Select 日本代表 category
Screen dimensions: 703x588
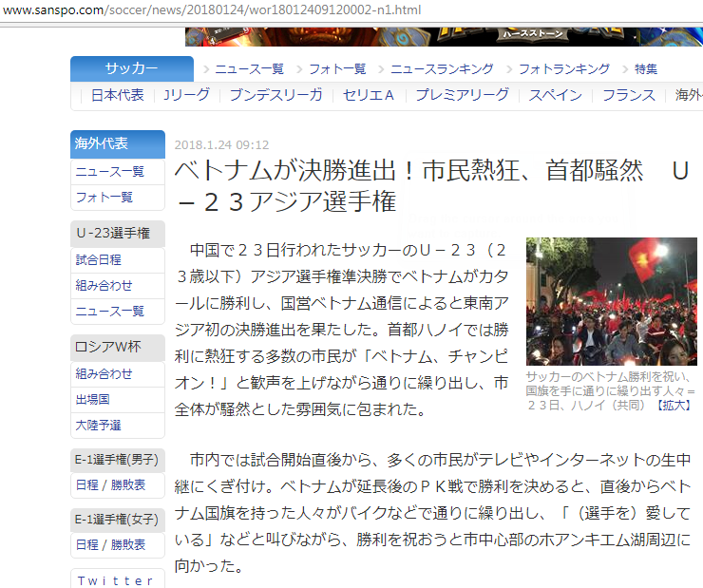[x=118, y=95]
